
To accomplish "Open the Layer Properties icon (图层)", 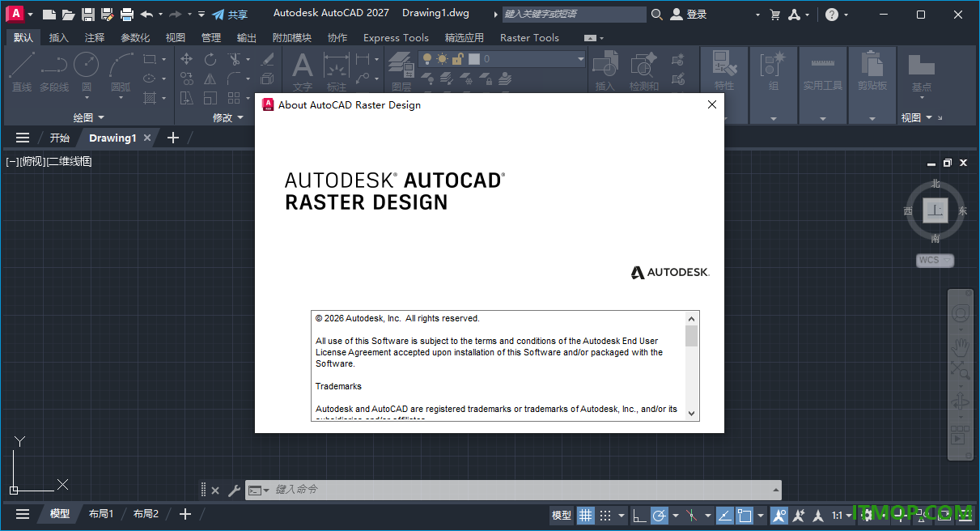I will coord(401,65).
